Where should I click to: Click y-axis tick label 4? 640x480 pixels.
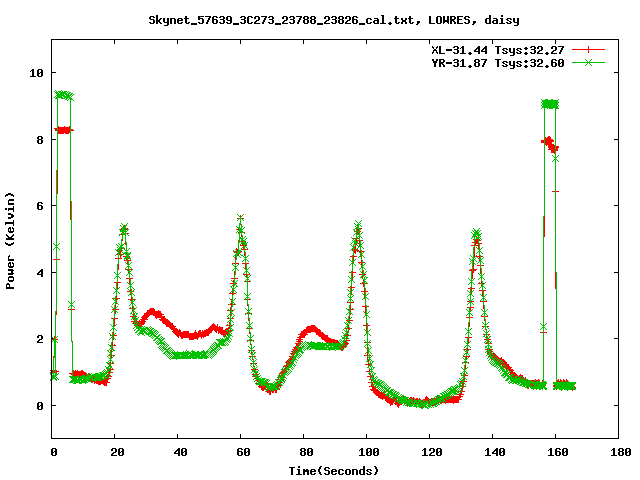point(40,273)
